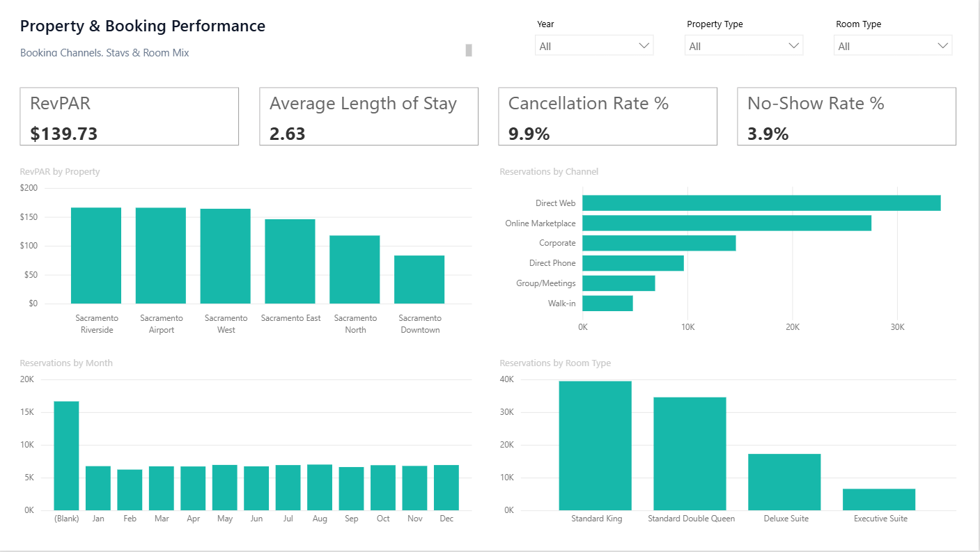Click the Sacramento North RevPAR bar
Screen dimensions: 980x552
click(x=355, y=269)
